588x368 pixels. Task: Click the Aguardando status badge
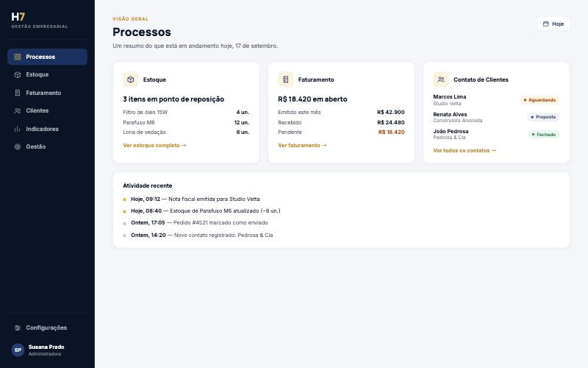pos(539,100)
